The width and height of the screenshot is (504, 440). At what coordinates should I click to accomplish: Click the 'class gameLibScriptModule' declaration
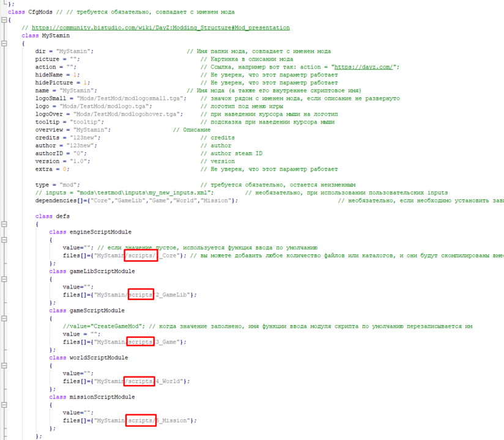pyautogui.click(x=92, y=271)
